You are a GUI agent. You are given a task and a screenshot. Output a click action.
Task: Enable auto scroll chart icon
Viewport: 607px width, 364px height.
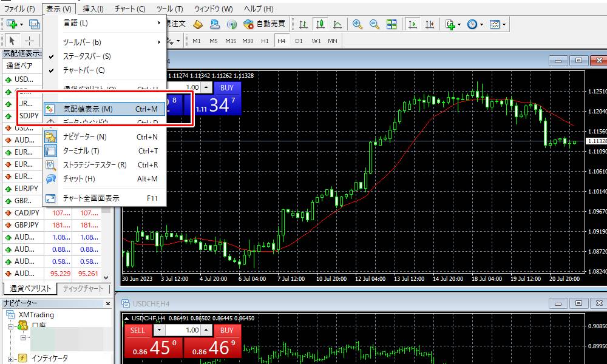pos(413,24)
